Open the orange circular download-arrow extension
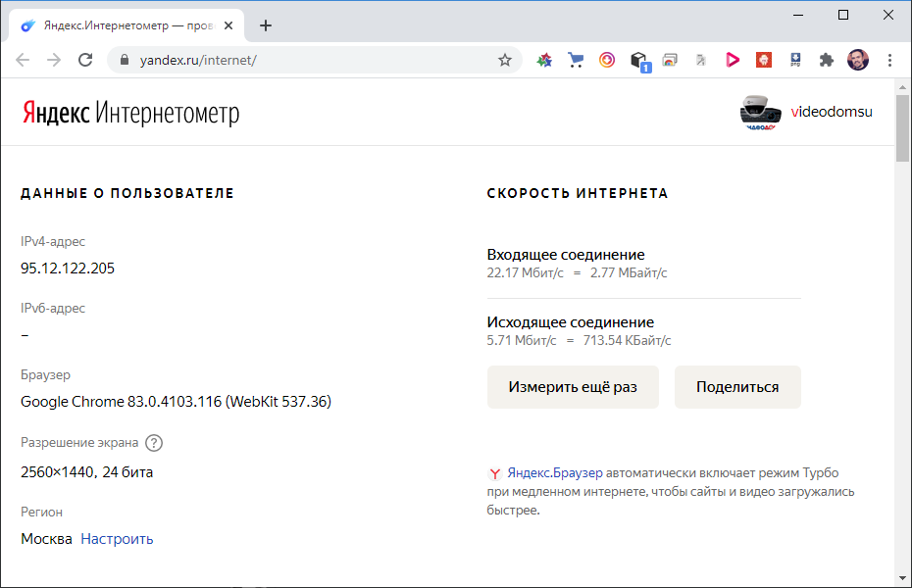This screenshot has height=588, width=912. coord(607,60)
